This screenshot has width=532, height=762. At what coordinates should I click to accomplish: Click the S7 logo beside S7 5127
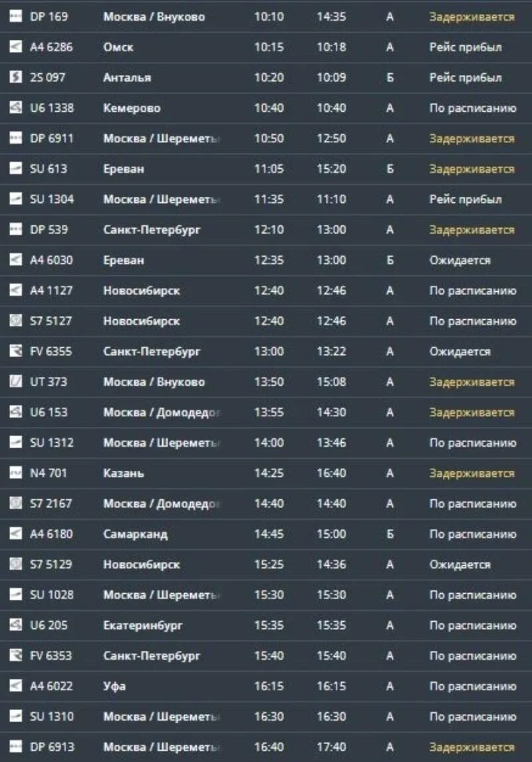[x=16, y=320]
